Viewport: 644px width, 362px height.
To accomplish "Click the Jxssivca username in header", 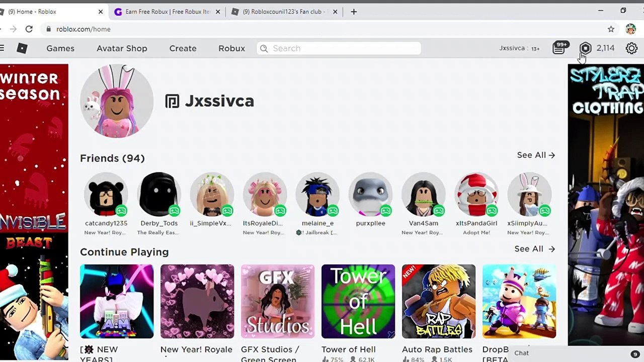I will (x=512, y=48).
